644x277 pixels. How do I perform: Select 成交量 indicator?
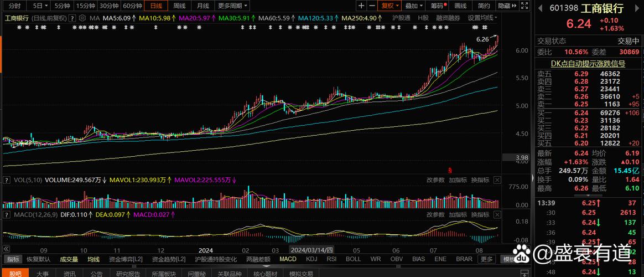tap(69, 259)
